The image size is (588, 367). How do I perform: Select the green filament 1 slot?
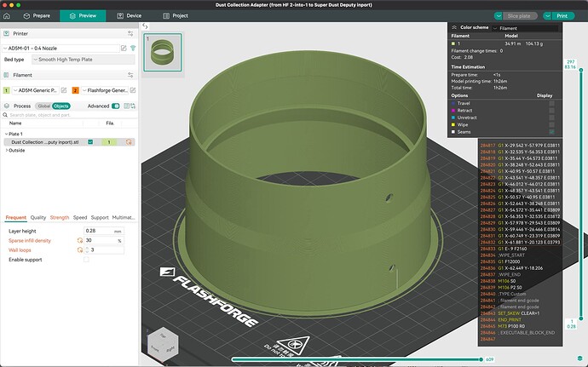pyautogui.click(x=6, y=90)
